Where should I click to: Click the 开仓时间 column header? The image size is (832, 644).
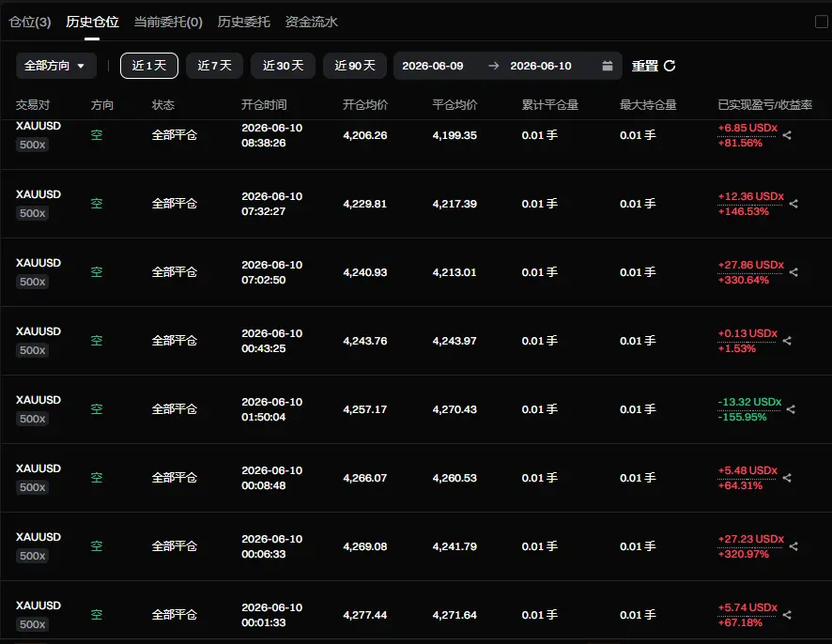[x=264, y=105]
